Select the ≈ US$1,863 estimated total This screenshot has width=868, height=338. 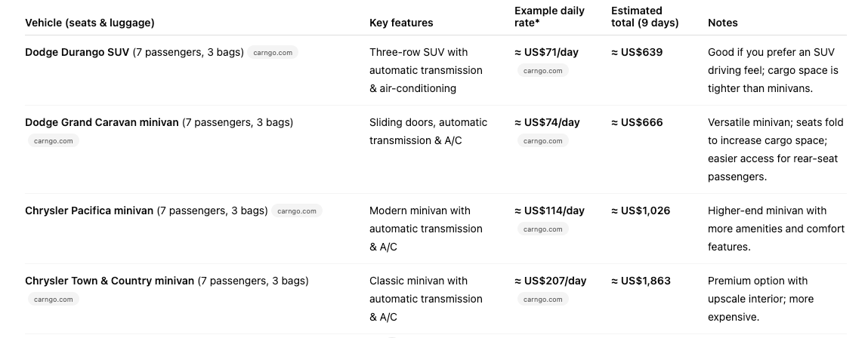[641, 281]
